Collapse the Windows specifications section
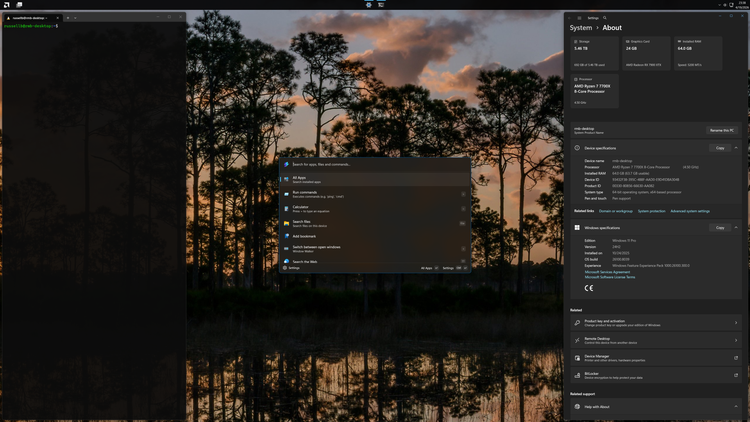This screenshot has height=422, width=750. point(736,228)
